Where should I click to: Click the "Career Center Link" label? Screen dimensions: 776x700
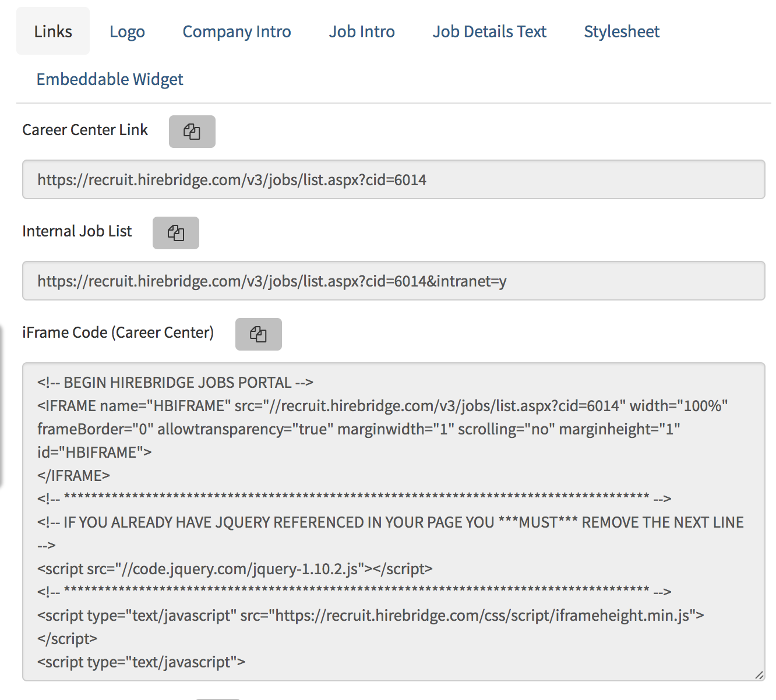coord(85,129)
